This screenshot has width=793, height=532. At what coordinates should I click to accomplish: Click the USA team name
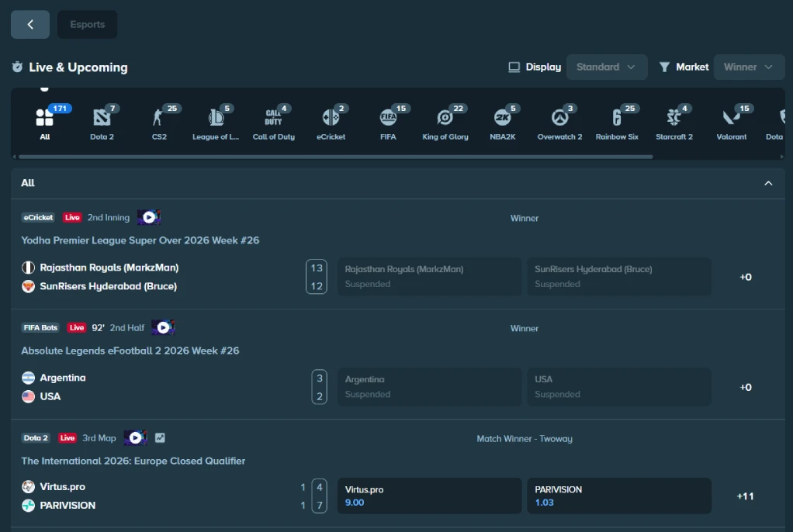(x=50, y=396)
